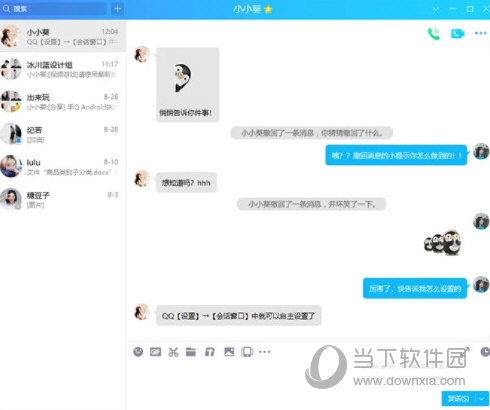Open the 纪若 conversation

click(x=63, y=134)
